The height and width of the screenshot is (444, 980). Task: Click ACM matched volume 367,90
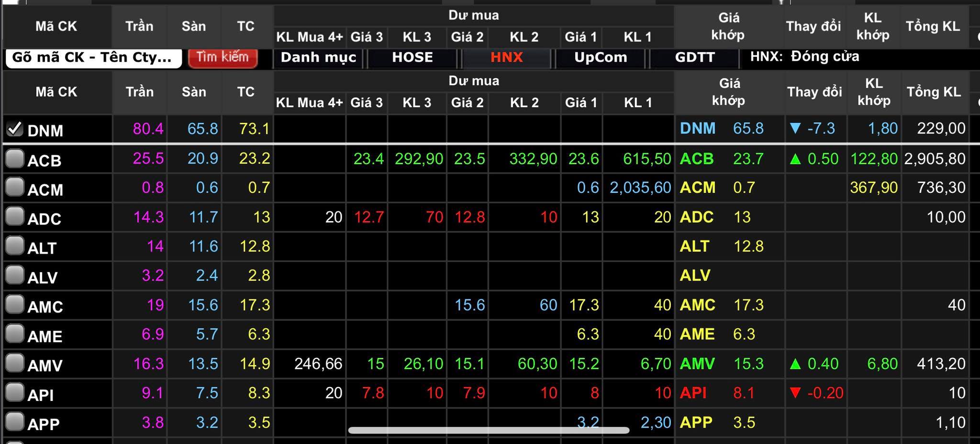click(874, 188)
